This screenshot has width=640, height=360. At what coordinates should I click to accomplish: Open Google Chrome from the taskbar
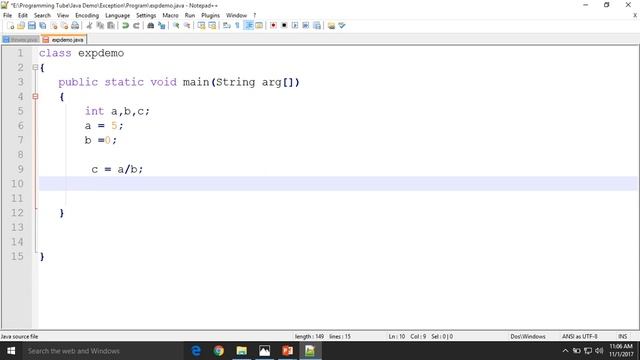(x=219, y=351)
